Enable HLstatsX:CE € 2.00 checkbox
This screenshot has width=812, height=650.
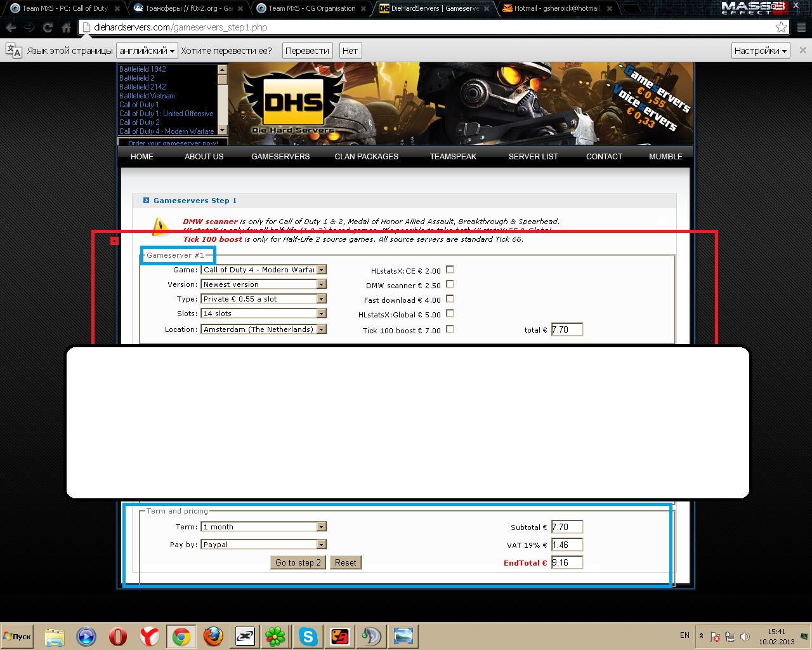(450, 270)
